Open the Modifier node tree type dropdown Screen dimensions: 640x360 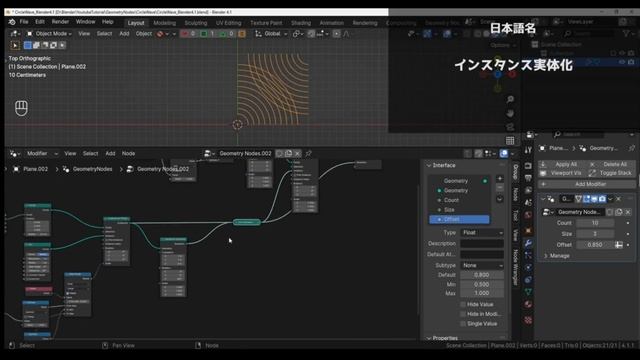point(42,153)
